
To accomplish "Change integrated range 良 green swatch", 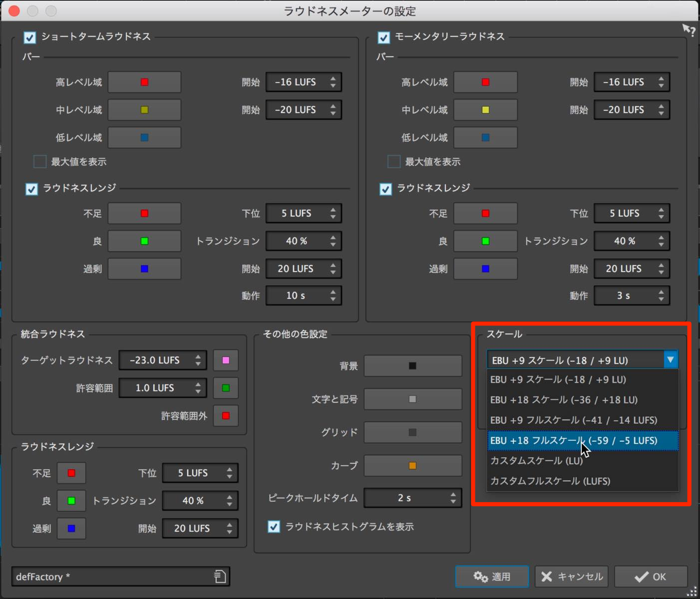I will 71,501.
